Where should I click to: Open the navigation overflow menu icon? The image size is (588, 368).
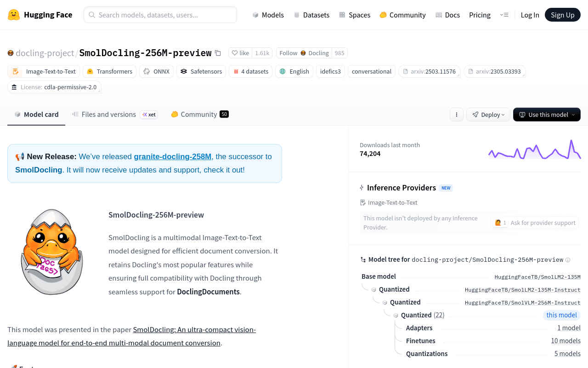[x=504, y=15]
